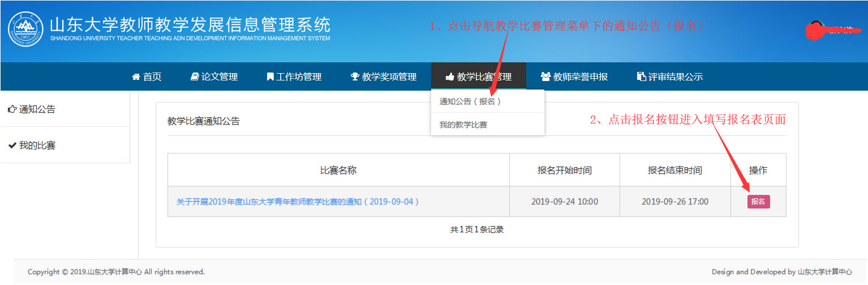Screen dimensions: 868x285
Task: Click the trophy icon for 教学奖项管理
Action: pyautogui.click(x=355, y=76)
